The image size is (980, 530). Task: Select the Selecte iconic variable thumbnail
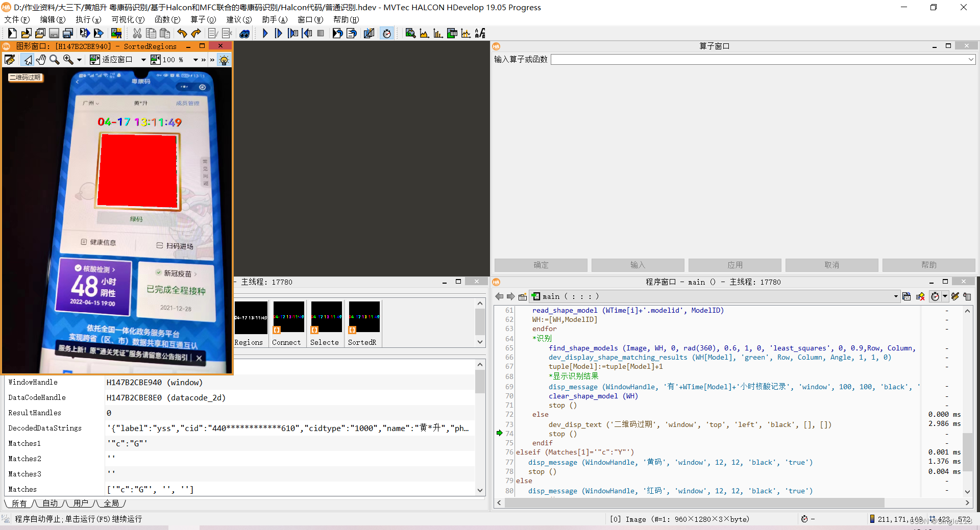point(326,324)
